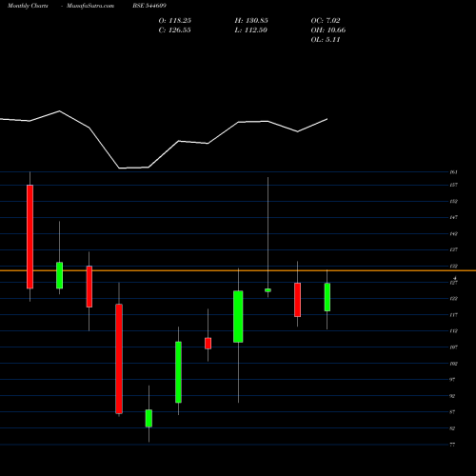The image size is (476, 476).
Task: Click the 157 price axis label
Action: click(x=453, y=185)
